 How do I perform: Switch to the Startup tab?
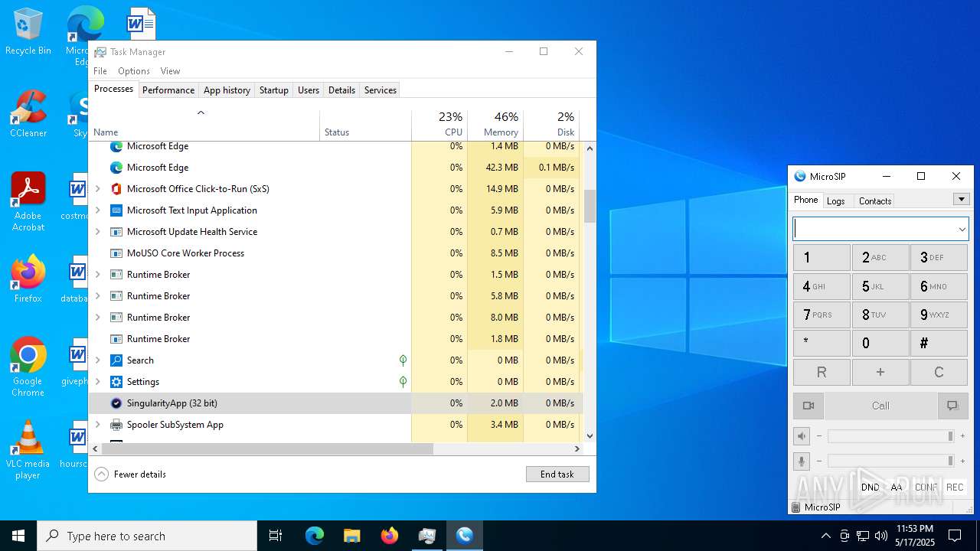273,90
